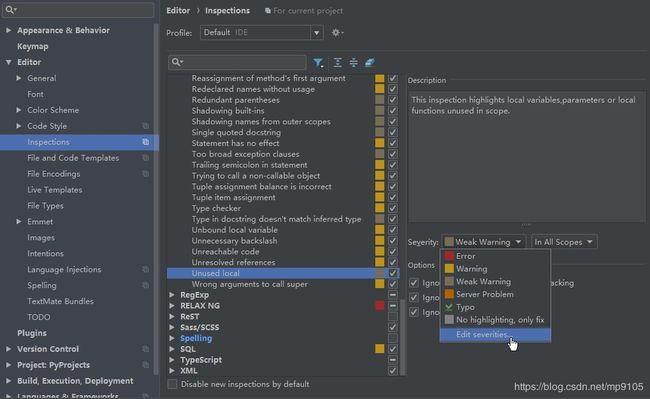Click the project icon beside File and Code Templates

(146, 158)
